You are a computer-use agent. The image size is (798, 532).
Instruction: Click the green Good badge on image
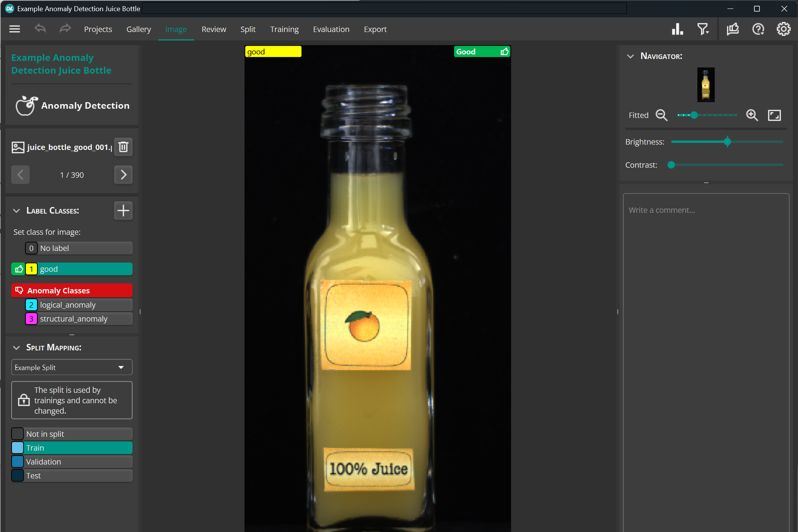[482, 52]
